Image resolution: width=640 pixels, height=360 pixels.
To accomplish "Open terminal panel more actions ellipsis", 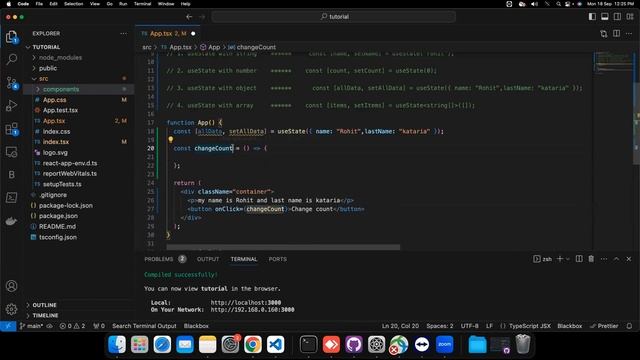I will tap(604, 259).
